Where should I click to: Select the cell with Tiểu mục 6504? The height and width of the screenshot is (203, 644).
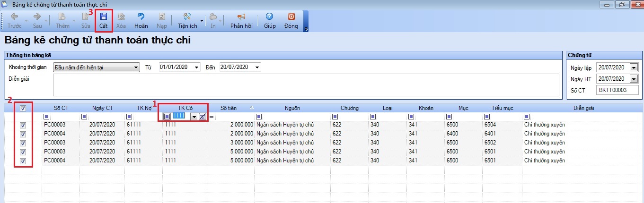coord(503,125)
